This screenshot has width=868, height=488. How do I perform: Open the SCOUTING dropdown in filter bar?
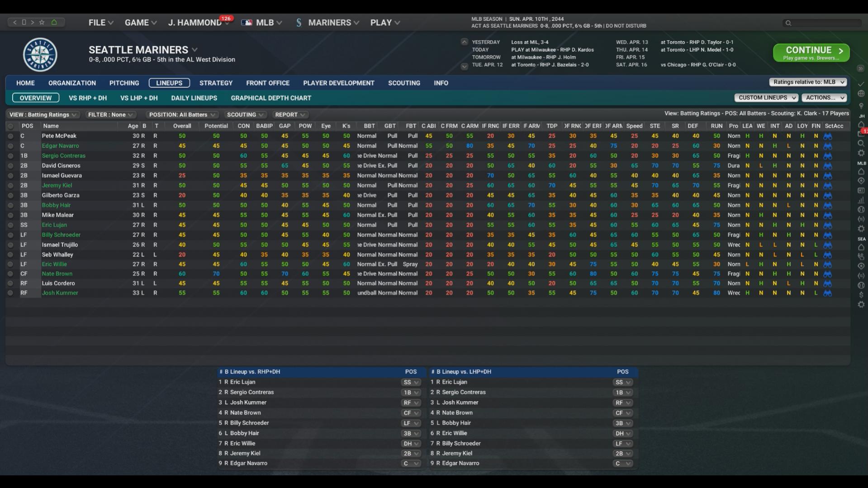pyautogui.click(x=245, y=115)
